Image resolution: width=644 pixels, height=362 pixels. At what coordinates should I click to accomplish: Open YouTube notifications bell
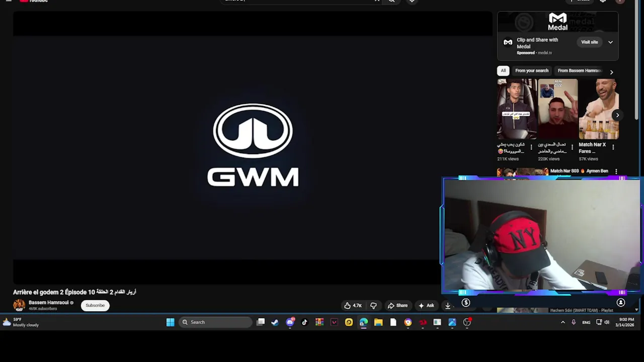point(603,1)
